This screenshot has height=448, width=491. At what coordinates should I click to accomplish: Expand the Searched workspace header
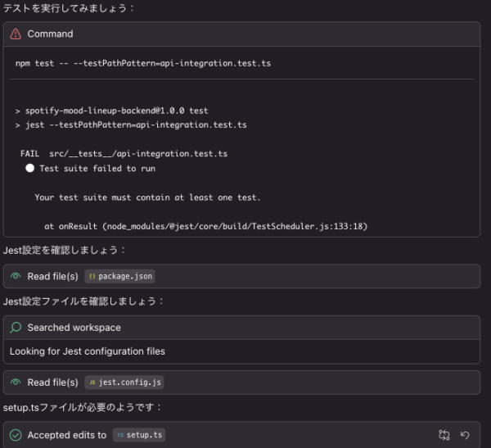coord(241,328)
